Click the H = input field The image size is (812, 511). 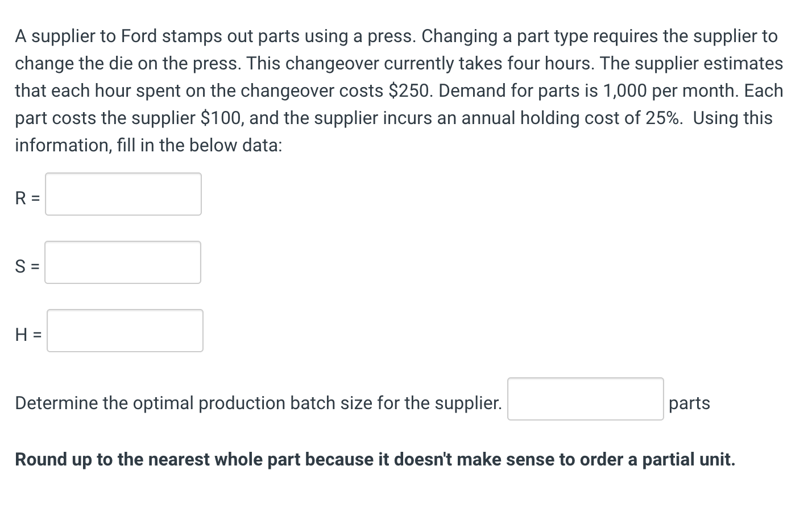pyautogui.click(x=125, y=331)
